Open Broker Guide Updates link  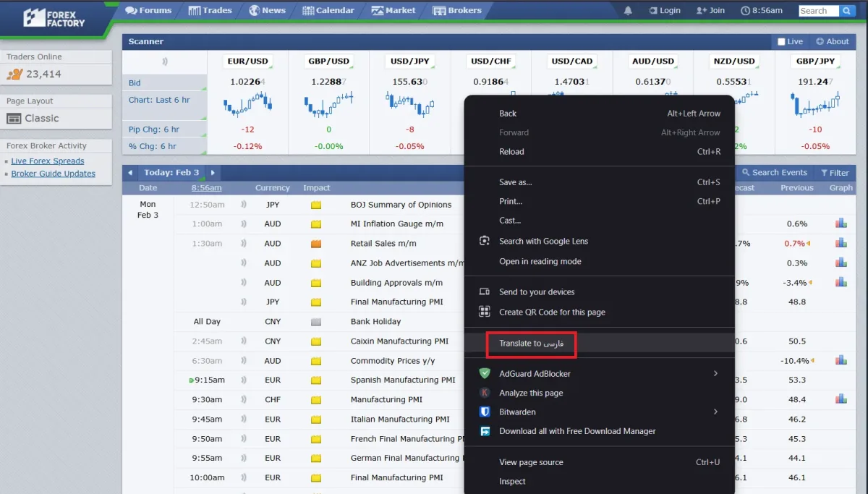(x=54, y=174)
